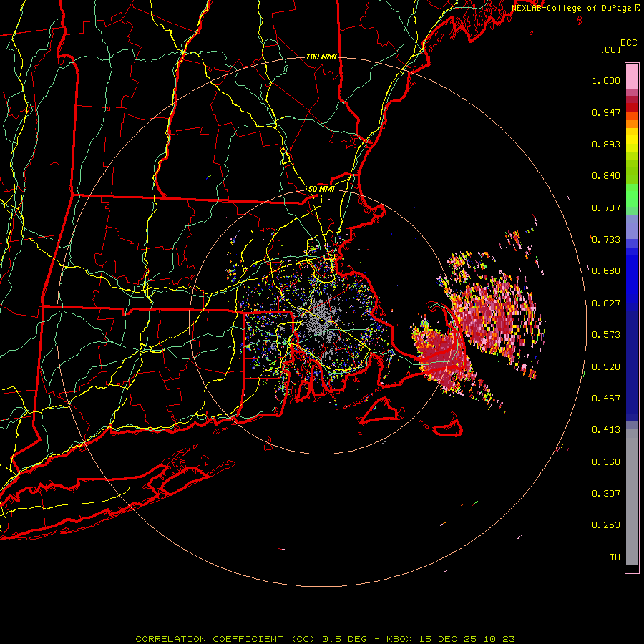
Task: Click the 0.467 scale value
Action: (x=606, y=399)
